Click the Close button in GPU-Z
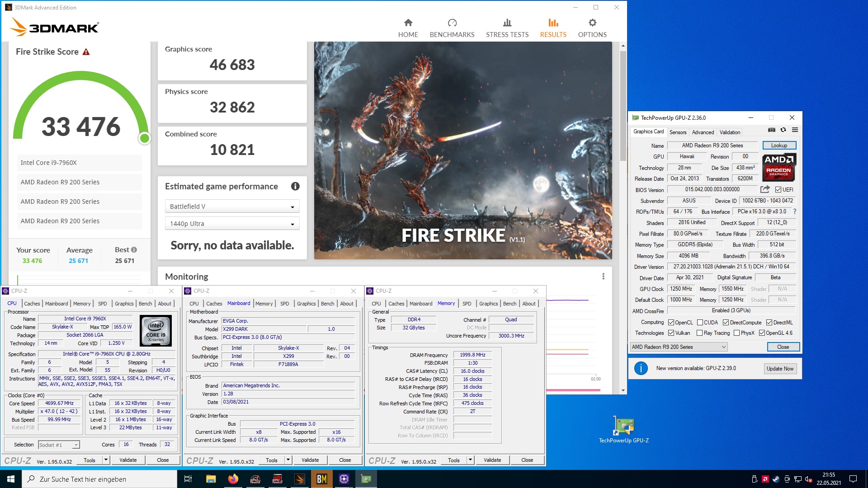Image resolution: width=868 pixels, height=488 pixels. [783, 347]
